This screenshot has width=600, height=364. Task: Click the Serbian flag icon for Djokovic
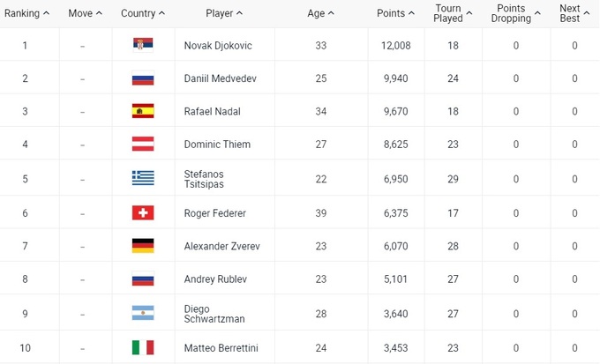pos(142,46)
